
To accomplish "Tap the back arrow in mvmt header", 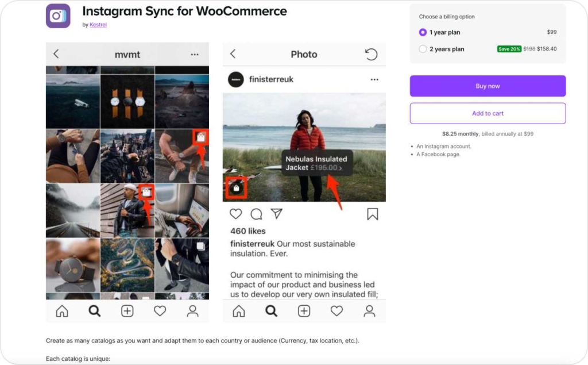I will (56, 53).
